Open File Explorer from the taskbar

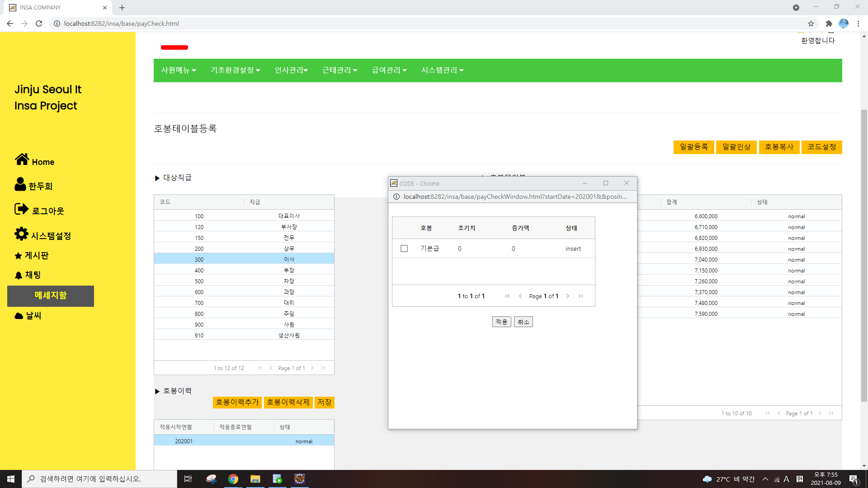click(x=255, y=479)
